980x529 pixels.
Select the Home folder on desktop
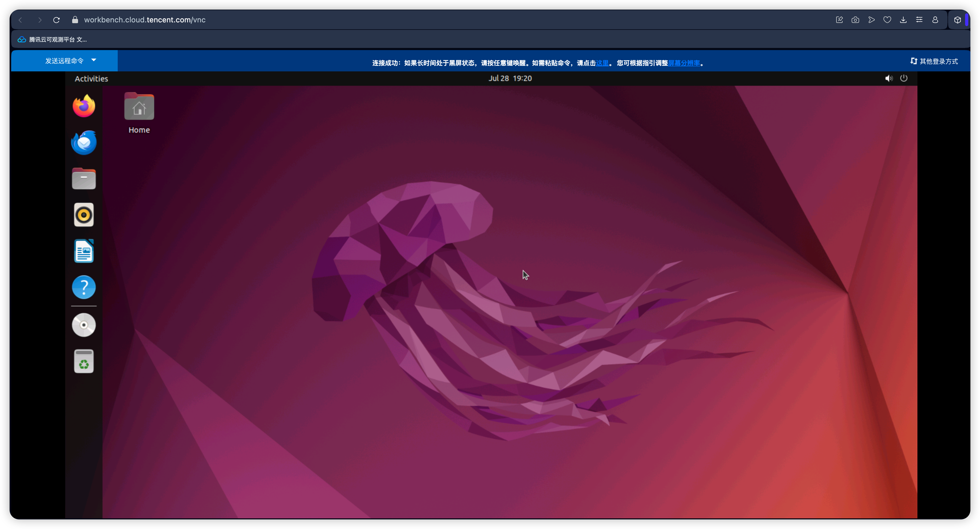(139, 113)
